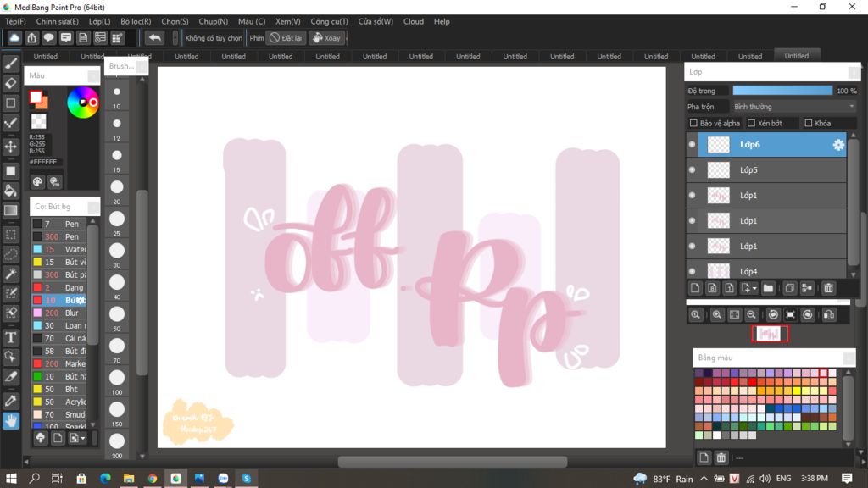Open the taskbar notification center
The width and height of the screenshot is (868, 488).
847,479
